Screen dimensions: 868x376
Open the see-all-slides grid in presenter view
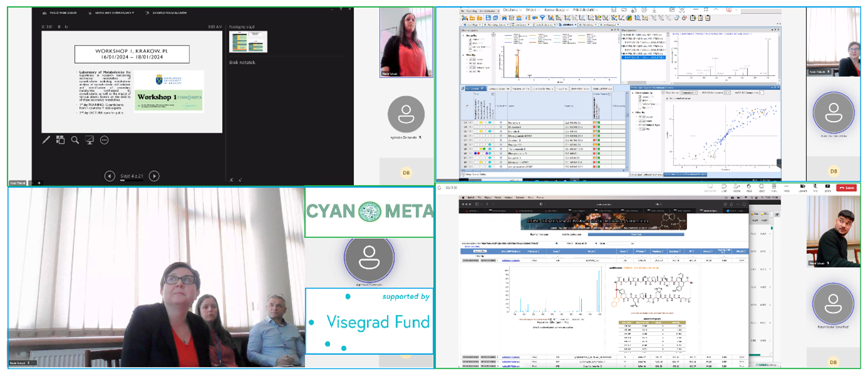pyautogui.click(x=61, y=140)
